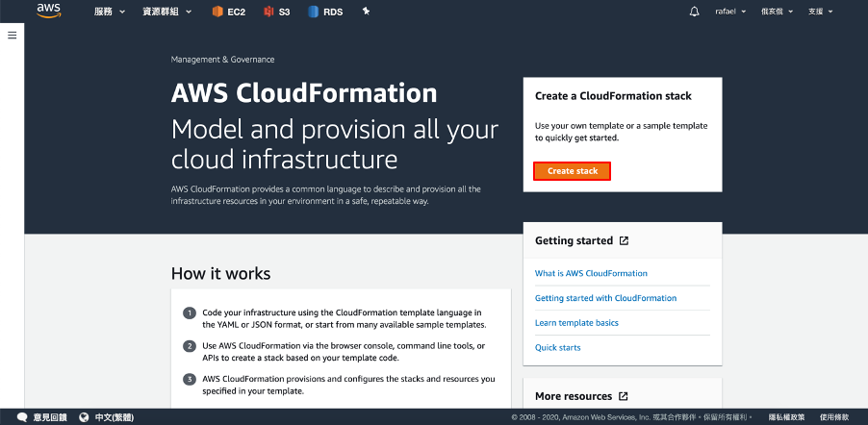This screenshot has width=868, height=425.
Task: Open the rafael account dropdown
Action: coord(730,12)
